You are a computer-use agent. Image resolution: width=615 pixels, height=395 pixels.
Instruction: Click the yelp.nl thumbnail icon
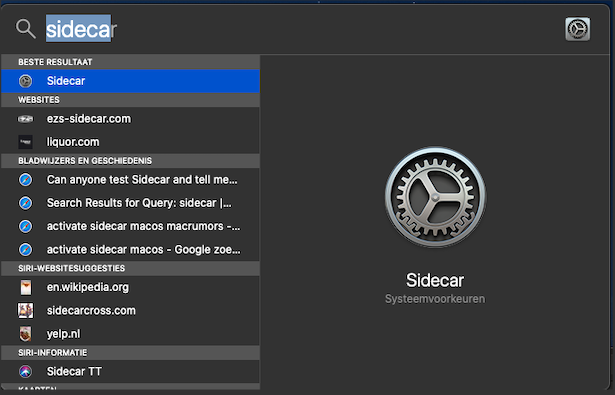click(x=25, y=334)
